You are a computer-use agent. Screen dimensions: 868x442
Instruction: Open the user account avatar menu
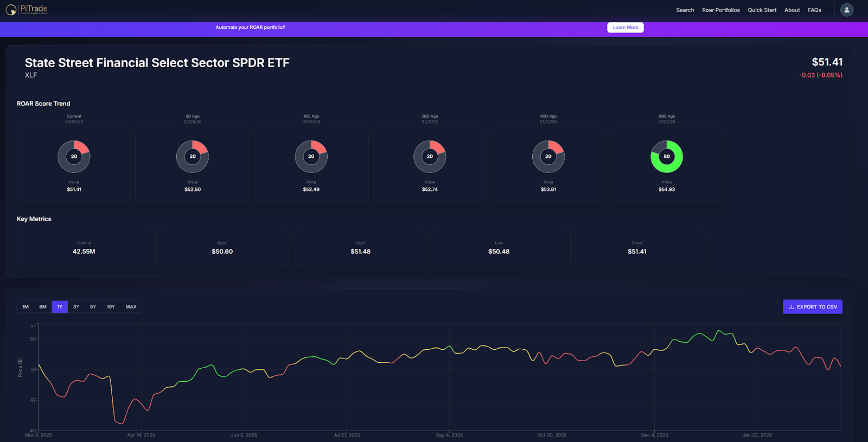[847, 10]
